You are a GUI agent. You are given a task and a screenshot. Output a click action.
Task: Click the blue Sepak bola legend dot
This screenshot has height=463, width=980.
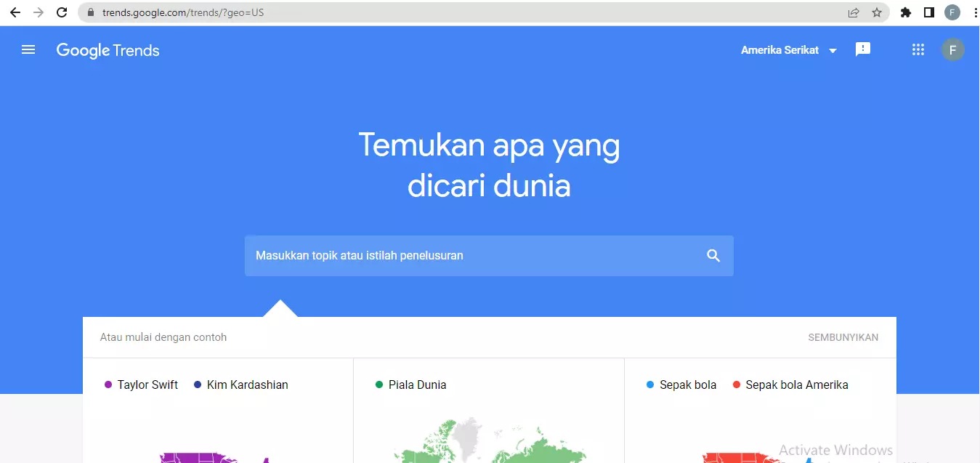[650, 385]
